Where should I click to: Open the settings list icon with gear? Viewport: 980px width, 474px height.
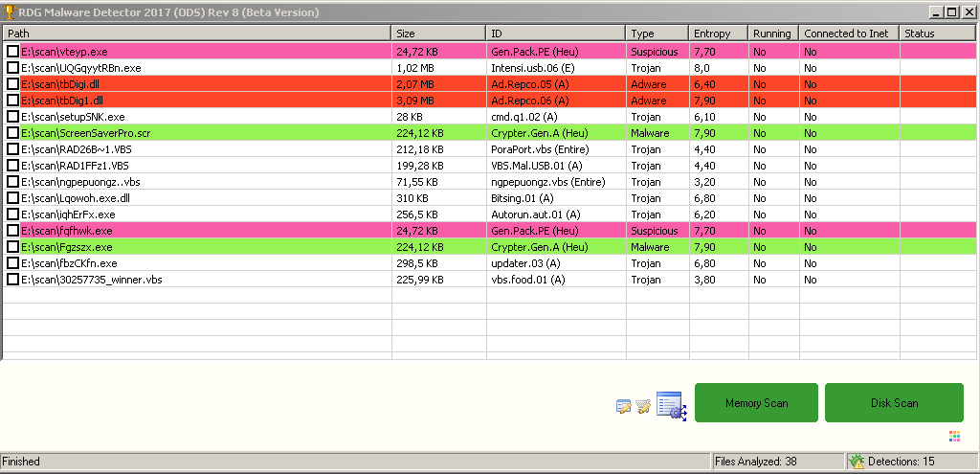point(672,406)
